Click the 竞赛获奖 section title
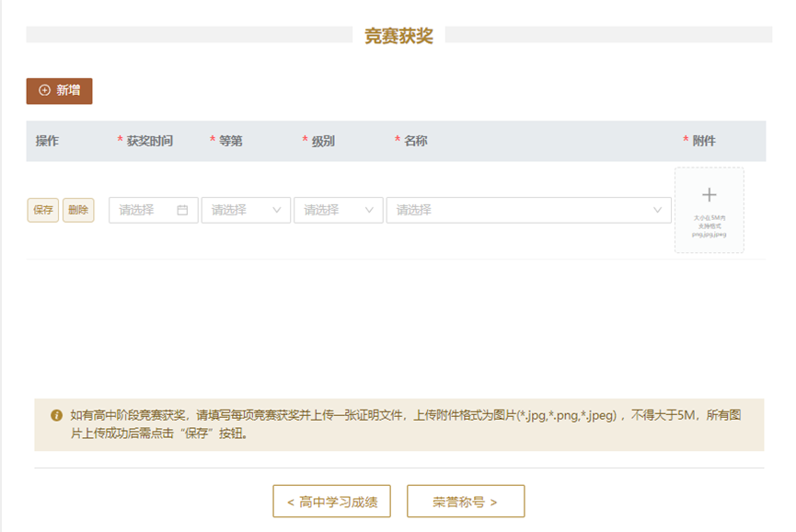 tap(398, 36)
